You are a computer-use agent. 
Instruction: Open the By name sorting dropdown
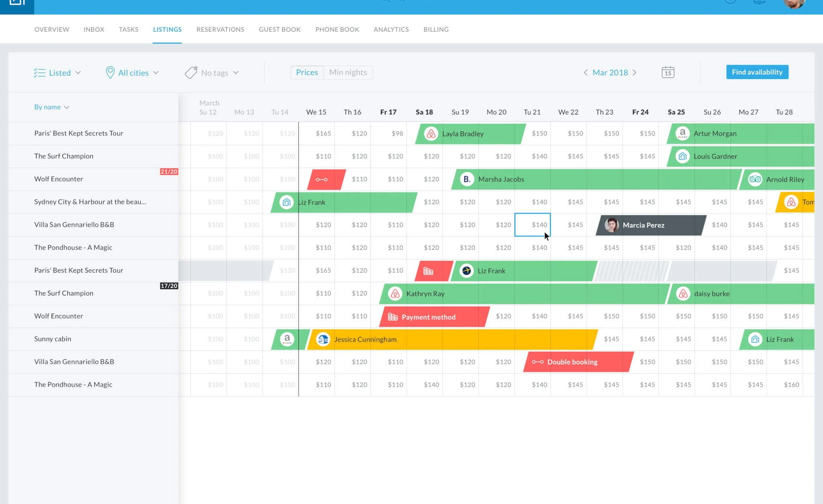[51, 107]
